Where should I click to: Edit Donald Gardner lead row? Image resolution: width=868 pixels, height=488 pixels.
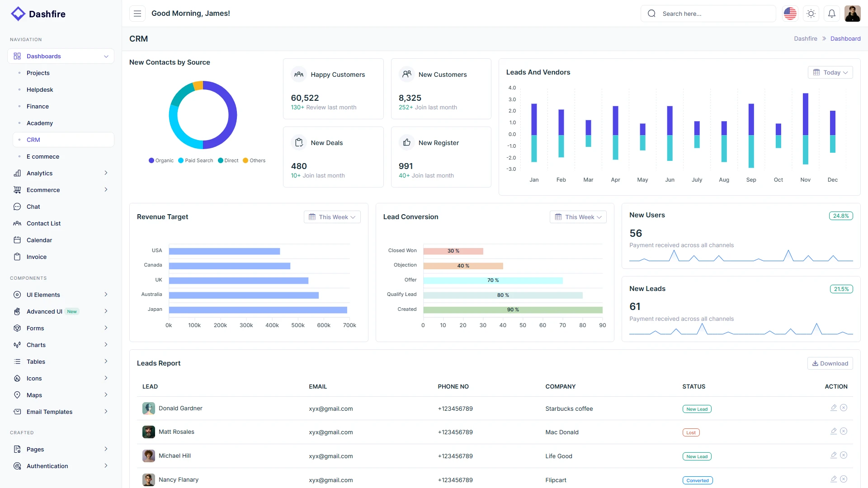pos(834,408)
